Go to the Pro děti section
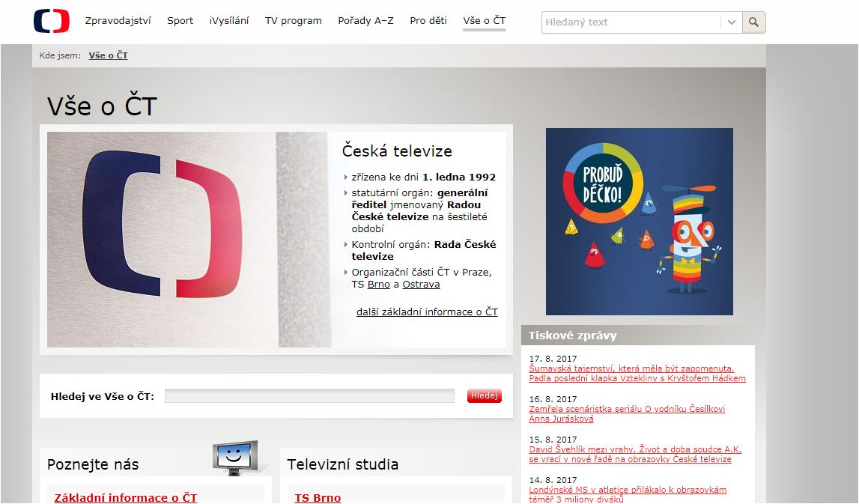Image resolution: width=859 pixels, height=504 pixels. coord(428,21)
